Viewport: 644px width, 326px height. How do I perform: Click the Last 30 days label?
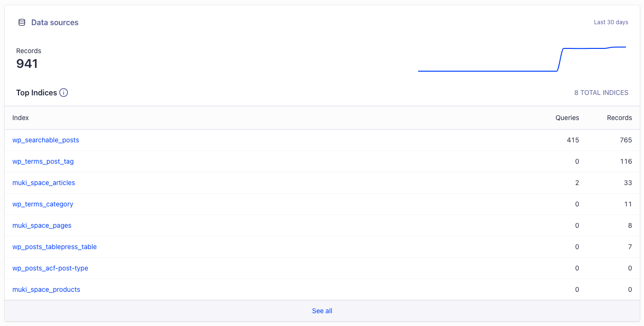611,22
